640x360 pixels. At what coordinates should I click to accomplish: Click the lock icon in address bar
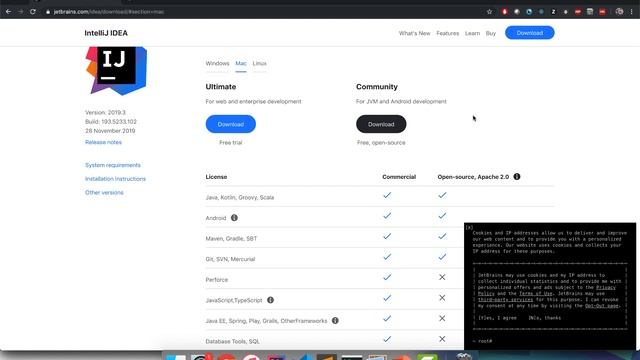(x=48, y=12)
